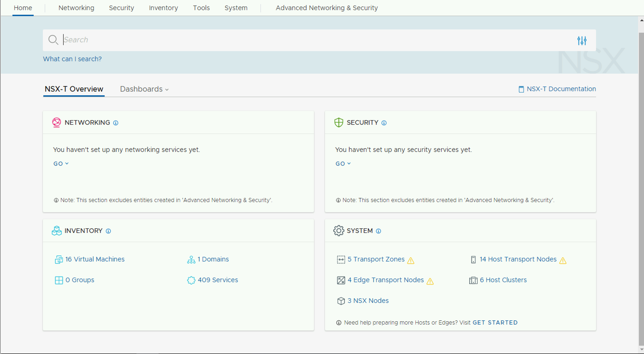Open the System menu tab

click(x=236, y=8)
